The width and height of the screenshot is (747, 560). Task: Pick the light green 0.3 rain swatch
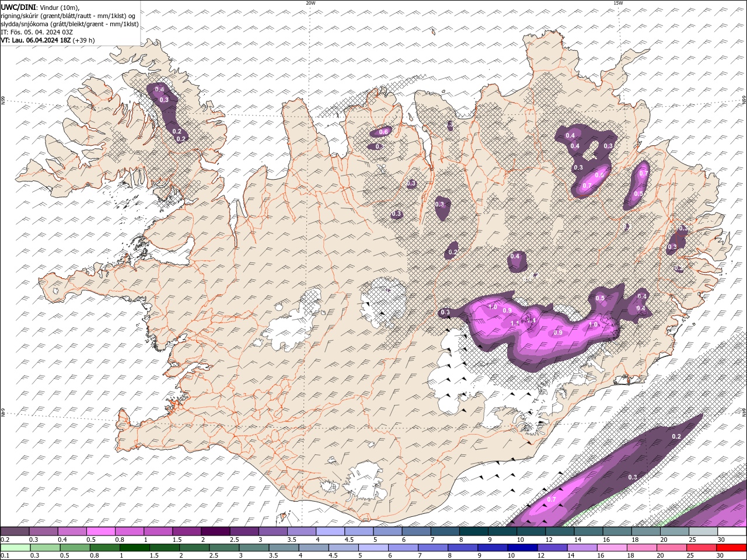coord(45,548)
